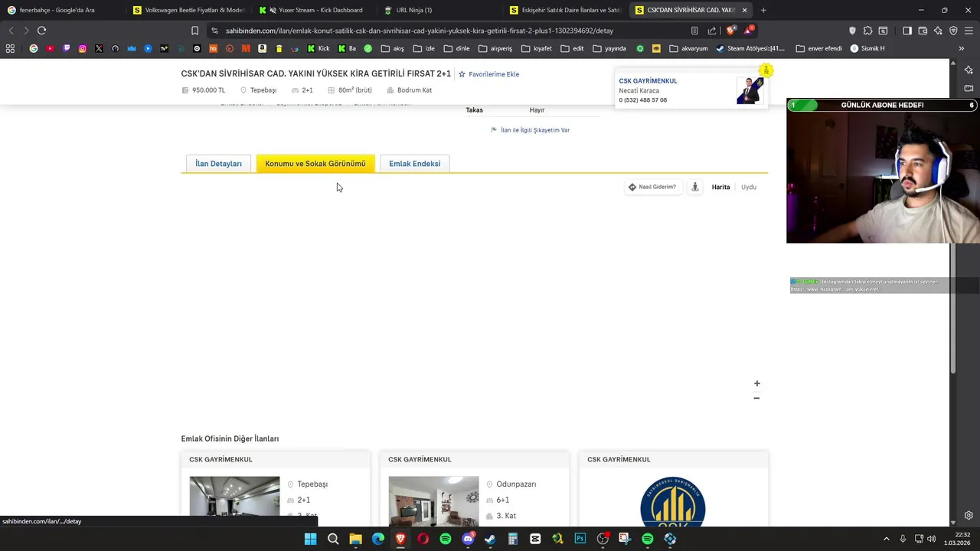Open Brave VPN shield icon

pos(953,31)
